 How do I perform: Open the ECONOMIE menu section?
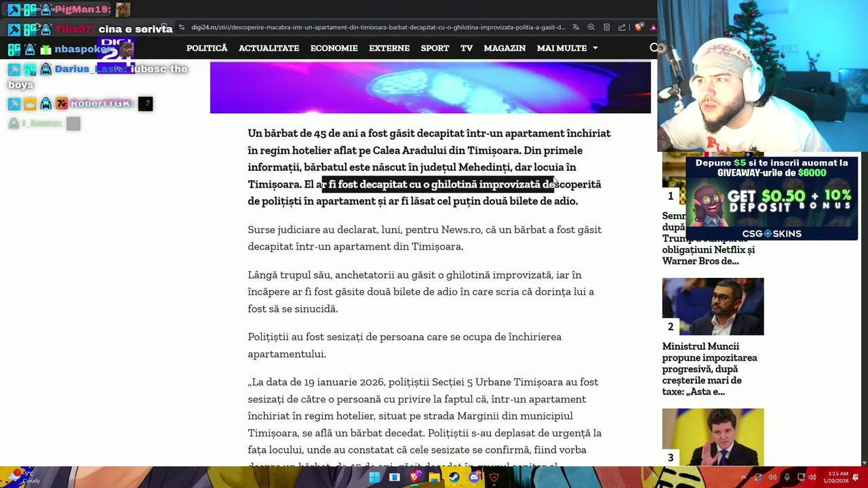pos(334,48)
